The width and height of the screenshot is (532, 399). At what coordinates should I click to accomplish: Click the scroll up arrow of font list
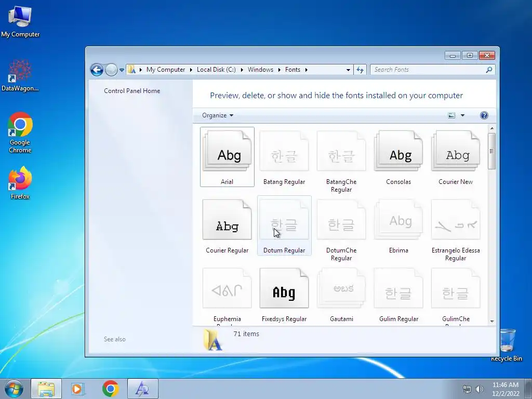click(491, 128)
